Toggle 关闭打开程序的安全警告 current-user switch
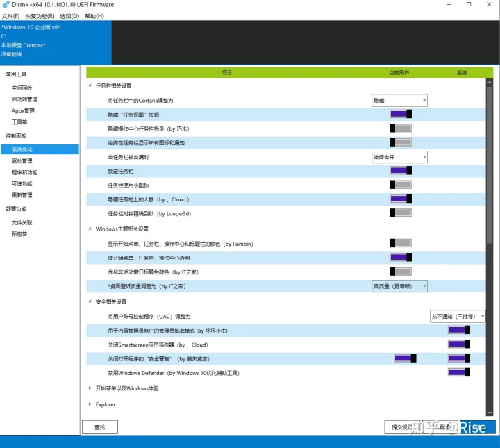This screenshot has width=500, height=448. tap(405, 358)
